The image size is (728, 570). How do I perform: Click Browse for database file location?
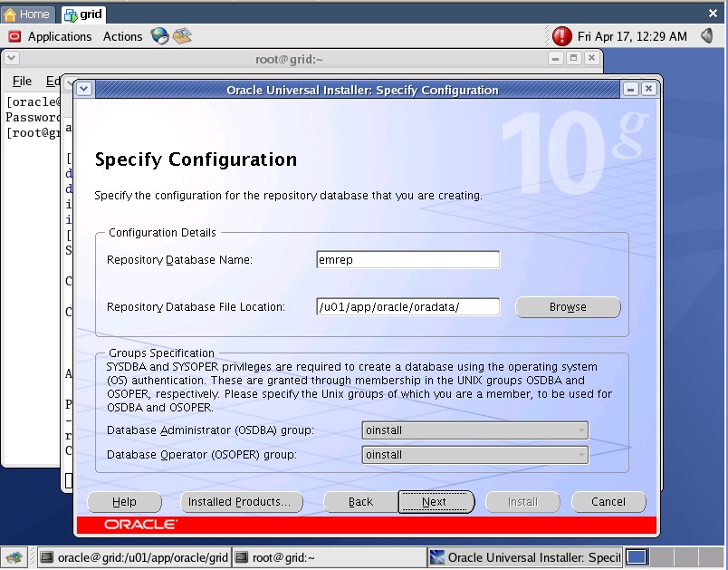(568, 307)
